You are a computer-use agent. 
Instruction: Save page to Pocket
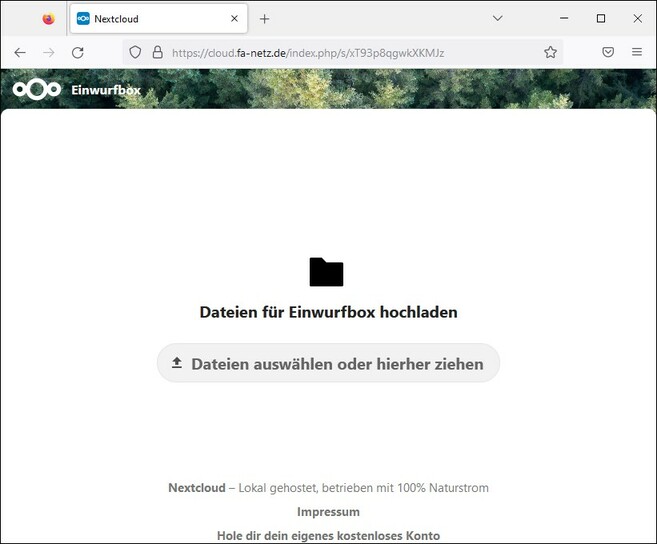[x=608, y=52]
